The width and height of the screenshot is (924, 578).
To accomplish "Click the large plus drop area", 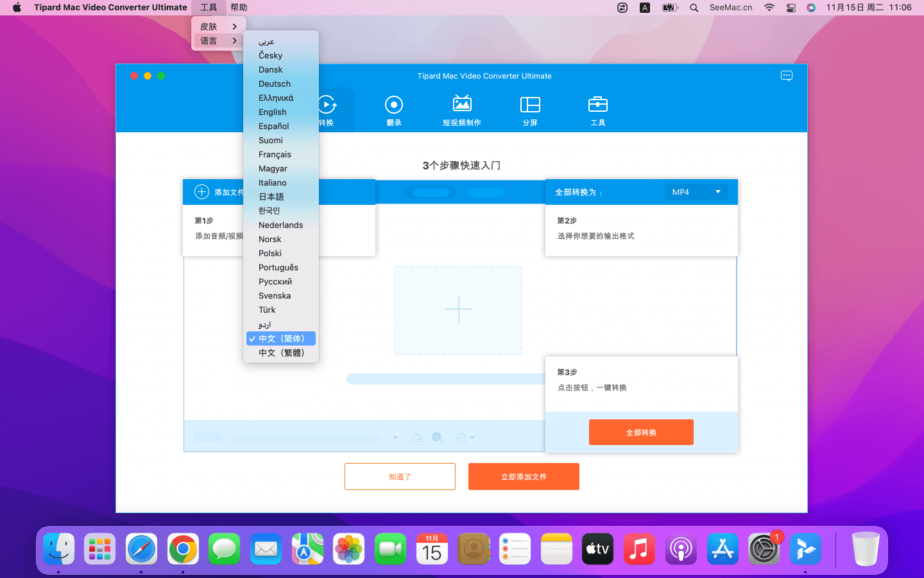I will (458, 310).
